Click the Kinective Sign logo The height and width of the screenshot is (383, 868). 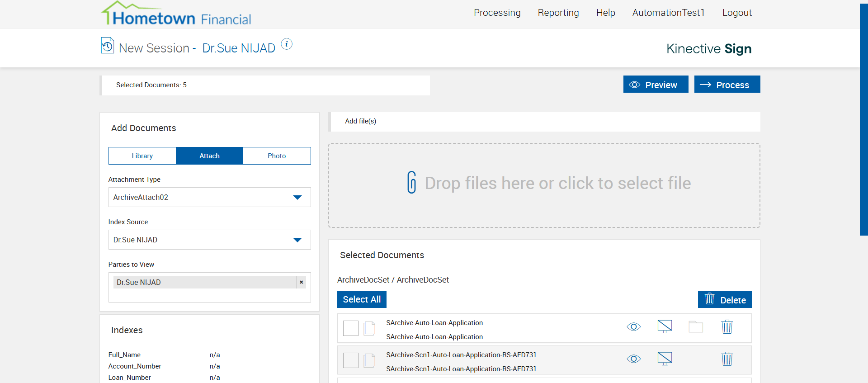[709, 48]
